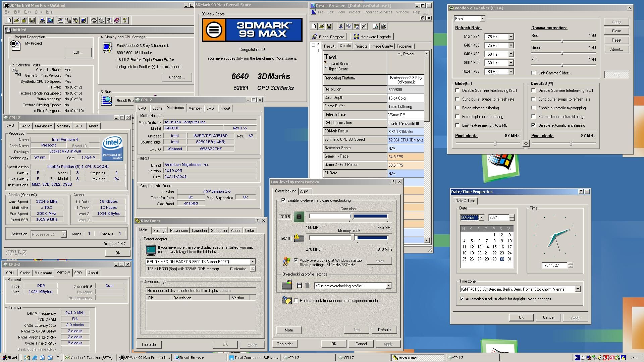Open the Run menu in 3DMark 99 Max Pro
Viewport: 644px width, 362px height.
coord(27,12)
